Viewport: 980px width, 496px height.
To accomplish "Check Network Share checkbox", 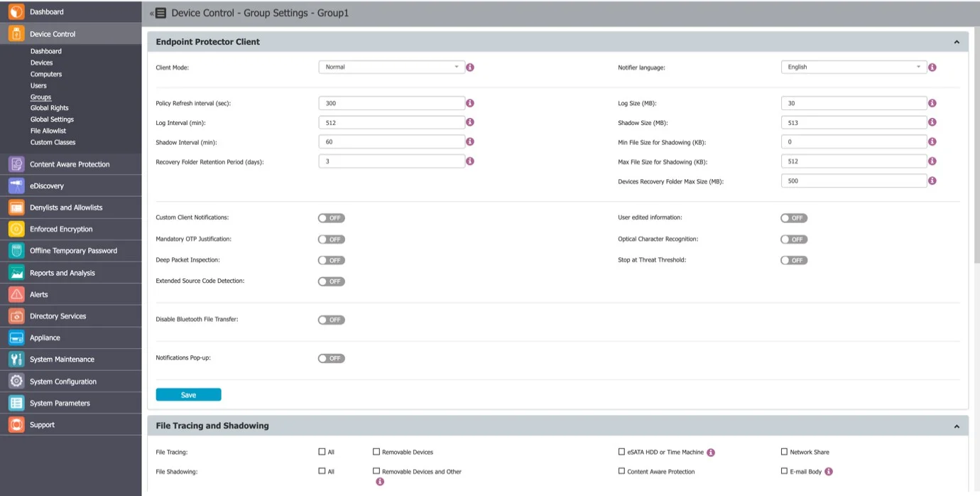I will click(x=784, y=451).
